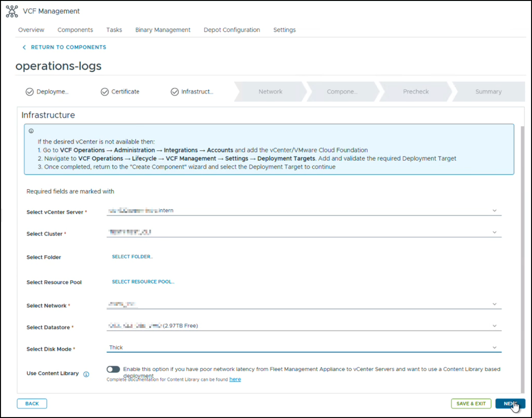Click the Infrastructure step checkmark icon

(175, 92)
